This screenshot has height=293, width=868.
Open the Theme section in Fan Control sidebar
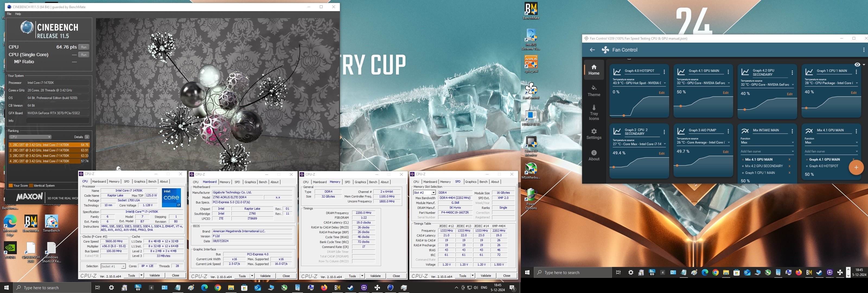point(594,91)
